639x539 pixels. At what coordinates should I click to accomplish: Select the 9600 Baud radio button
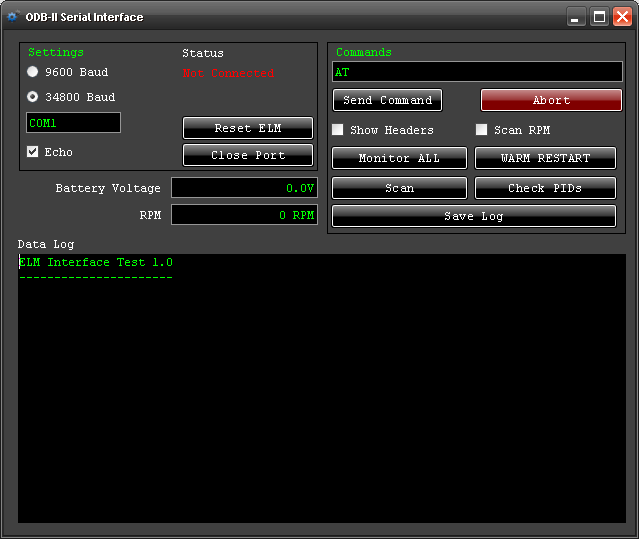[x=33, y=72]
